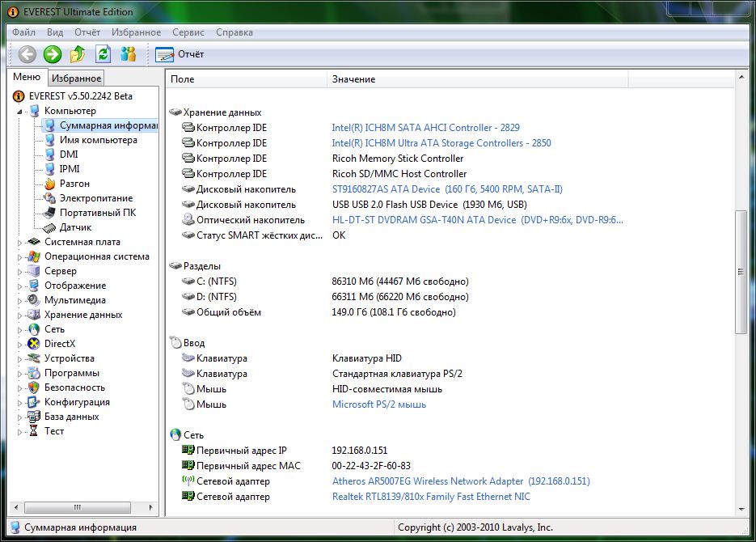Click the Сеть globe icon in the tree
The image size is (756, 542).
coord(34,329)
